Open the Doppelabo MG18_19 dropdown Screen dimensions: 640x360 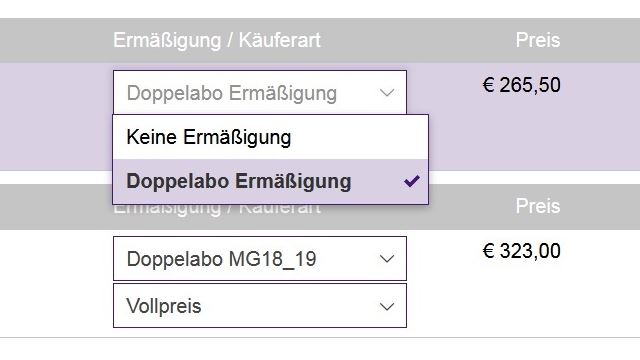pos(260,259)
